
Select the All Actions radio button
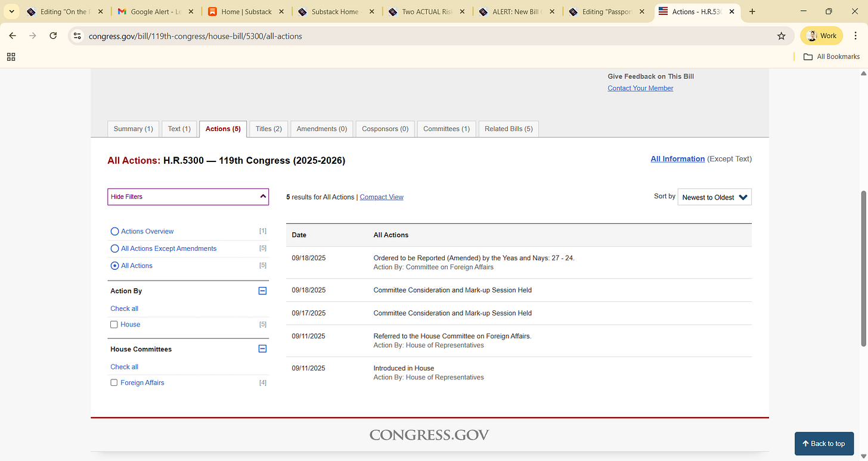coord(114,266)
